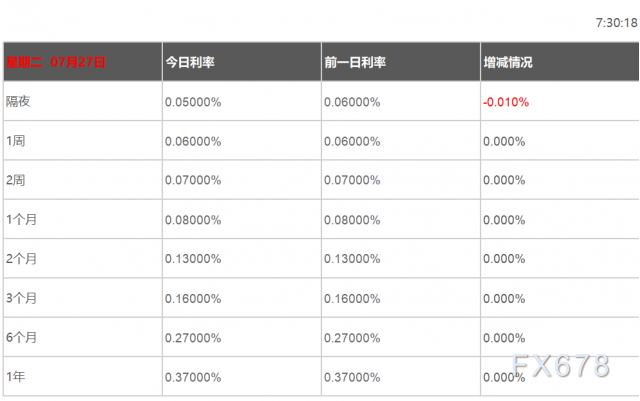Click today's rate 0.37000% for 1年

pos(193,377)
